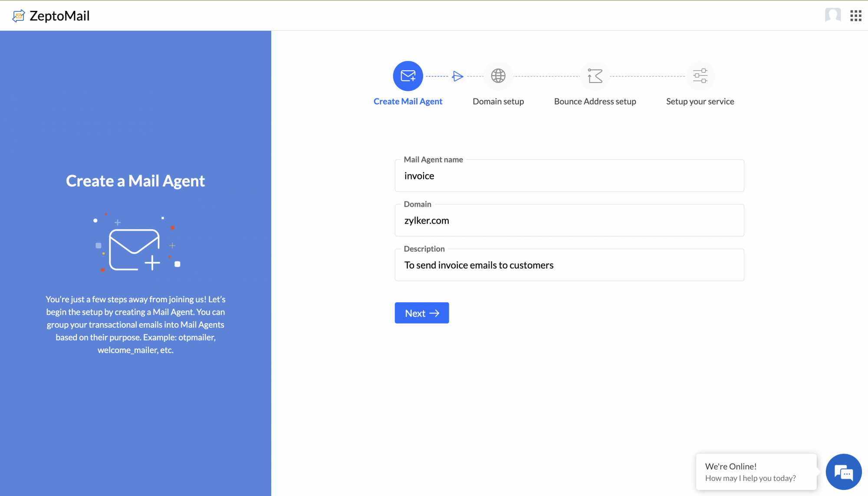Screen dimensions: 868x496
Task: Click the Create Mail Agent step icon
Action: pos(408,76)
